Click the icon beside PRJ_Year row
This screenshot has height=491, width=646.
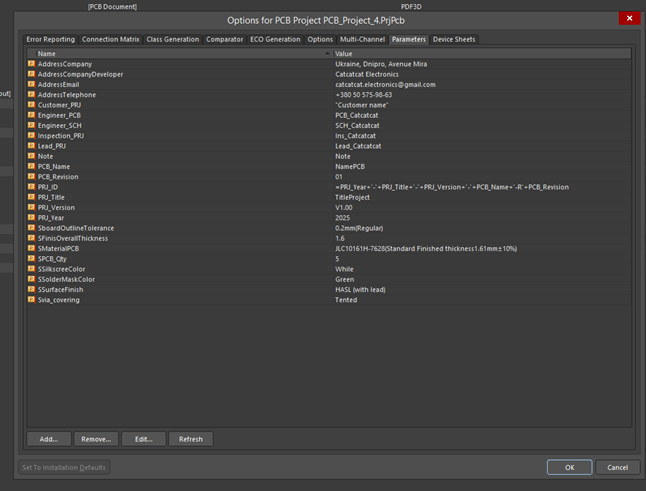tap(31, 218)
